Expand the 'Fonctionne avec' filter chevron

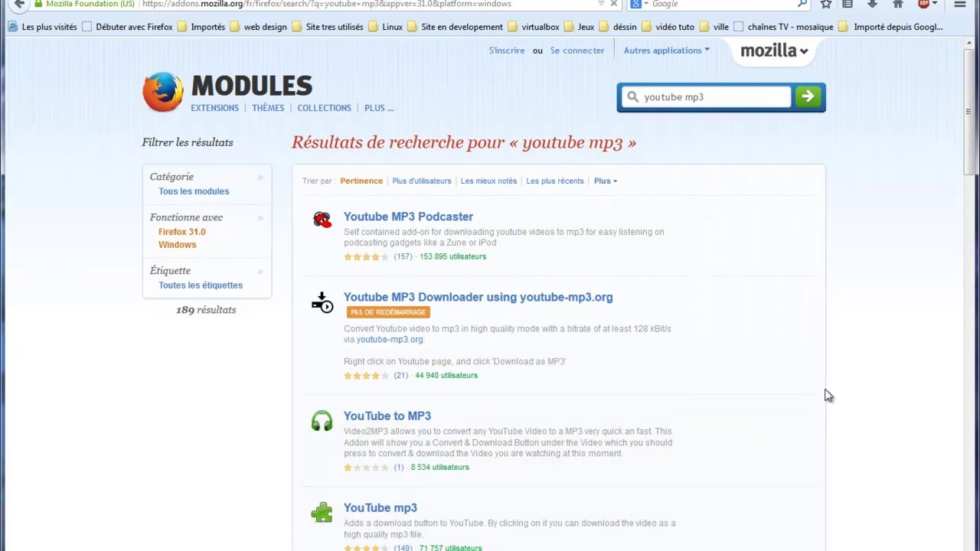260,217
